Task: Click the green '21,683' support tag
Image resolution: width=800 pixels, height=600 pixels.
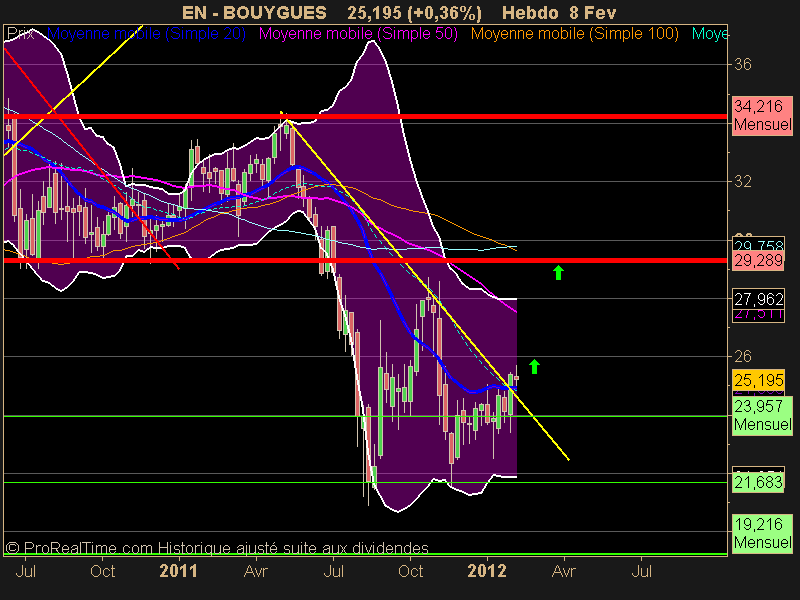Action: 758,482
